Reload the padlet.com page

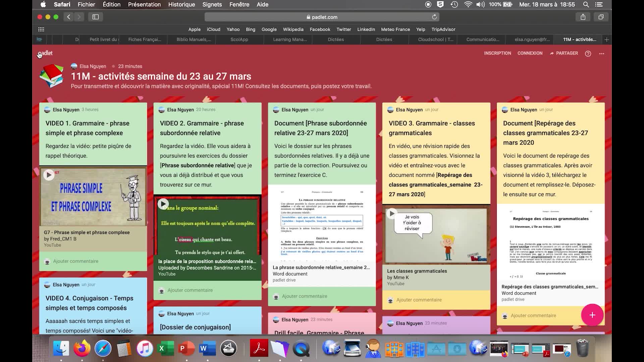pos(434,17)
